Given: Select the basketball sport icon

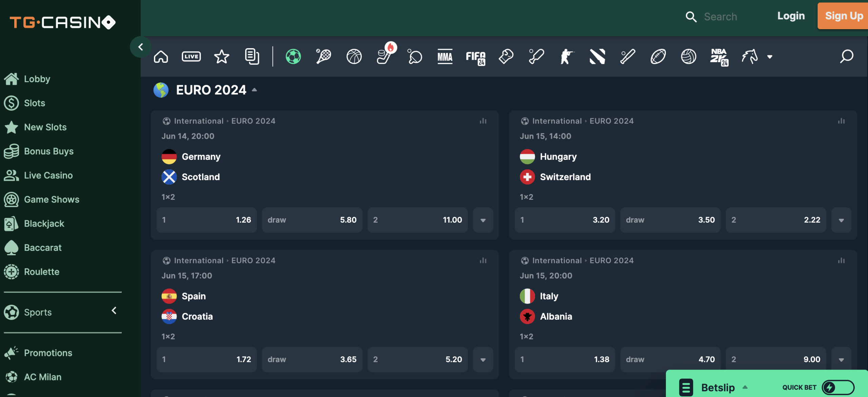Looking at the screenshot, I should point(354,57).
